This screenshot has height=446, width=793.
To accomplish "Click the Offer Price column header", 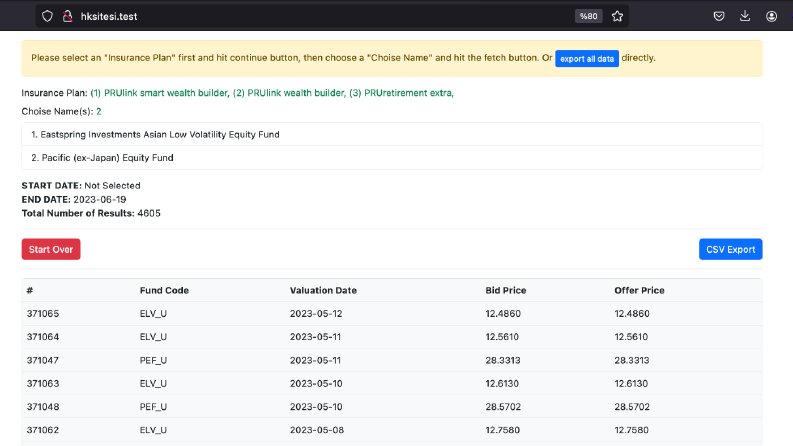I will 639,290.
